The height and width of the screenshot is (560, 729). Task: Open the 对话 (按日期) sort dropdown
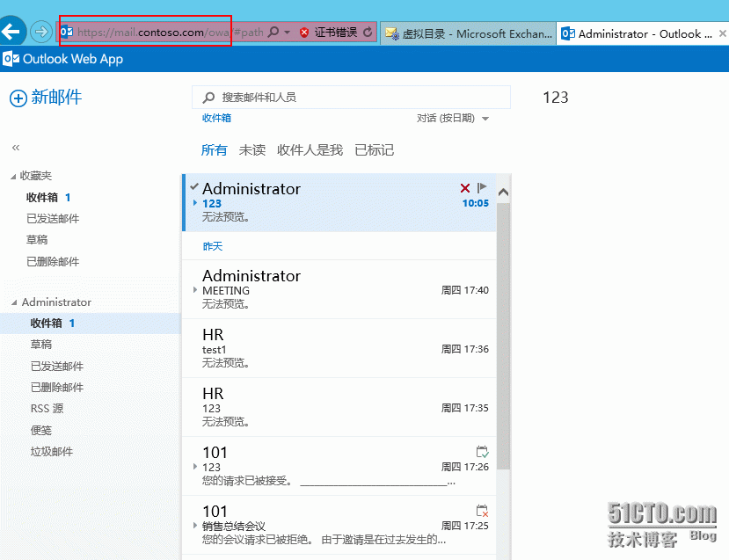click(452, 118)
